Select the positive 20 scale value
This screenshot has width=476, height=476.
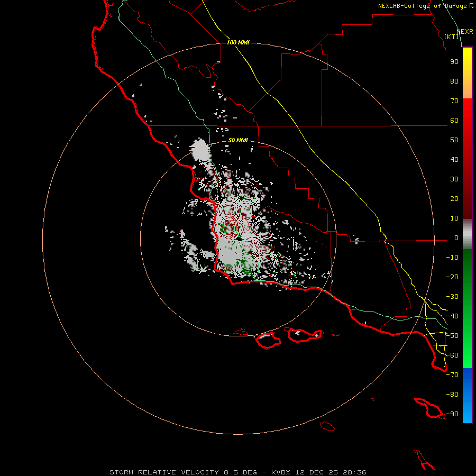click(454, 198)
